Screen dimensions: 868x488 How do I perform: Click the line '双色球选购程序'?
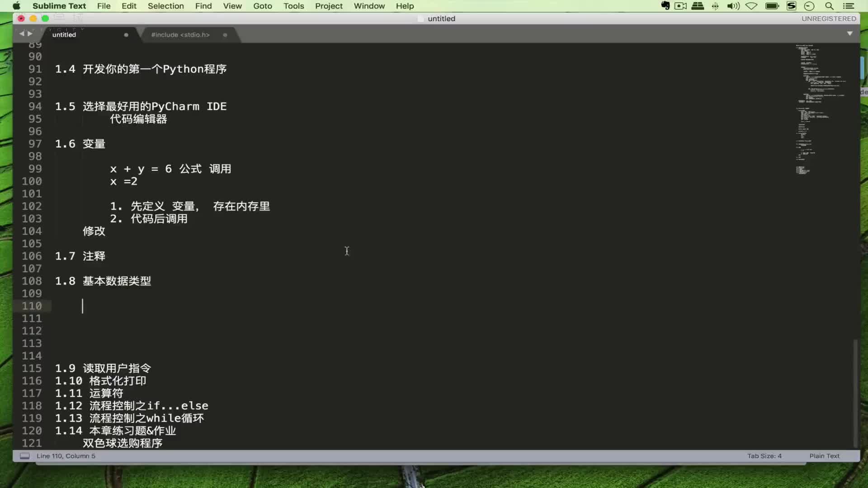pos(123,443)
